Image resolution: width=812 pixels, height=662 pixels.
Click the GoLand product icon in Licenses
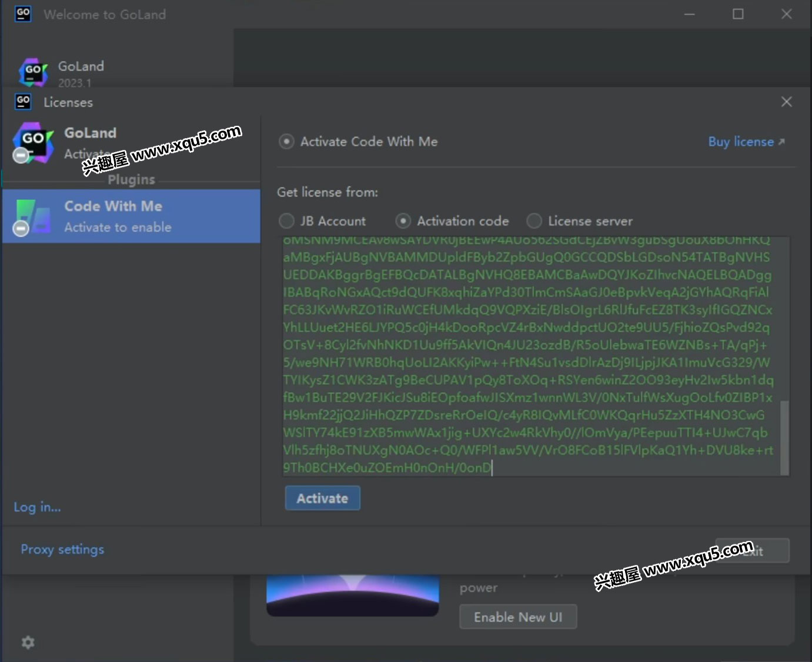[x=33, y=142]
